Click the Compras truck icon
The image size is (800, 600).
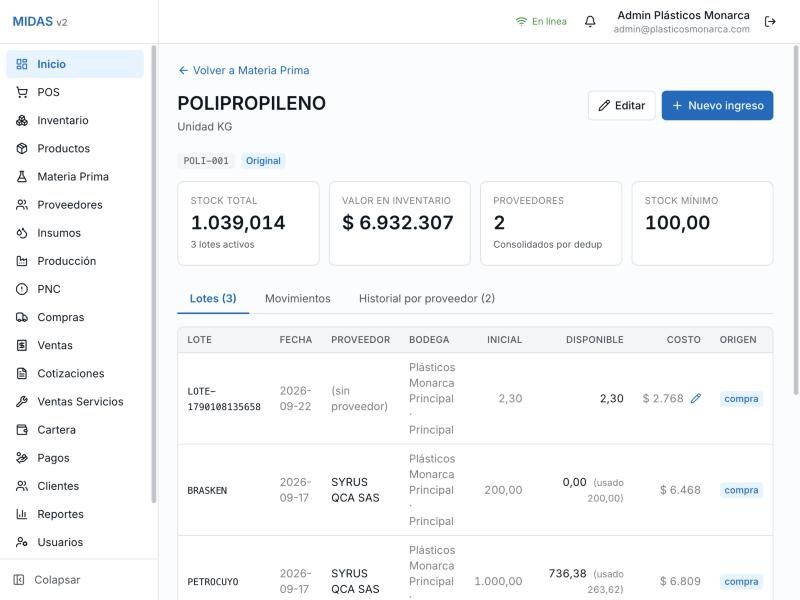(x=21, y=317)
